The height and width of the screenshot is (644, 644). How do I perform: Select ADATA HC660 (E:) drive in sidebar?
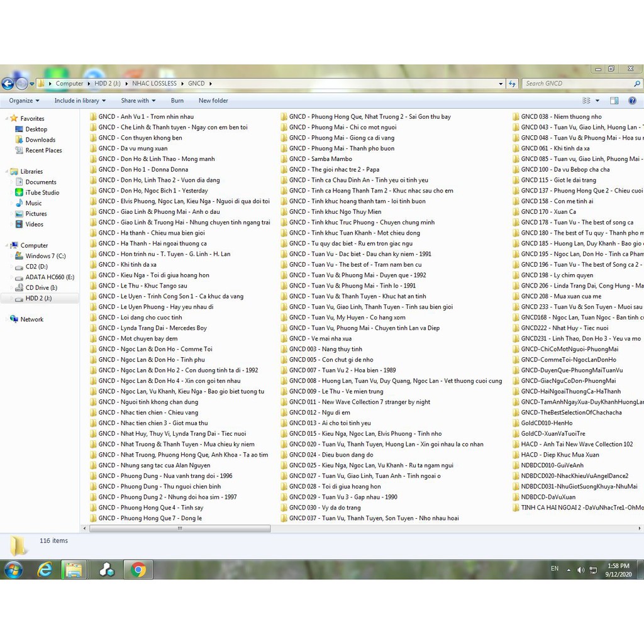[49, 277]
